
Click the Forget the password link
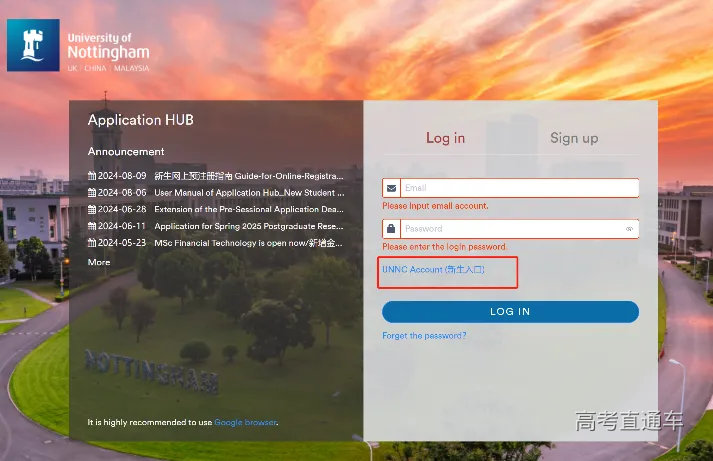click(x=424, y=336)
